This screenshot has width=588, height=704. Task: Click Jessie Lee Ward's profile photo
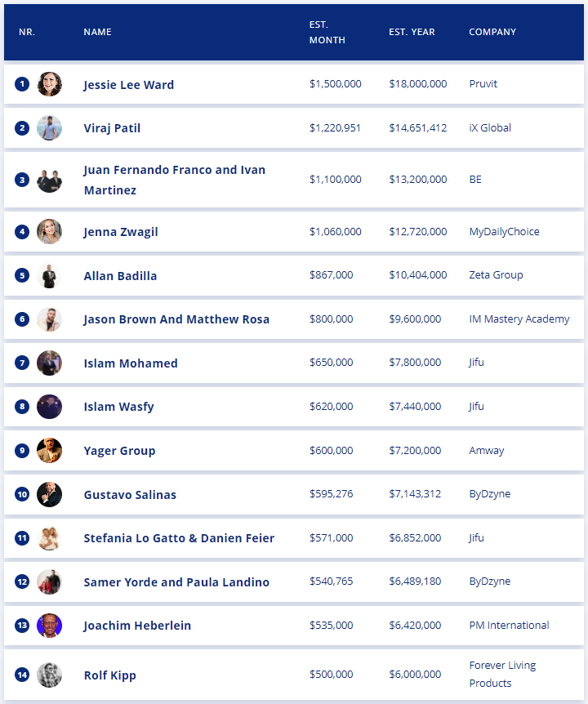tap(49, 84)
